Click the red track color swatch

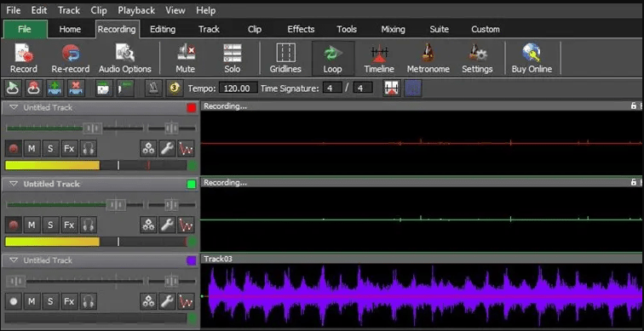pos(191,108)
